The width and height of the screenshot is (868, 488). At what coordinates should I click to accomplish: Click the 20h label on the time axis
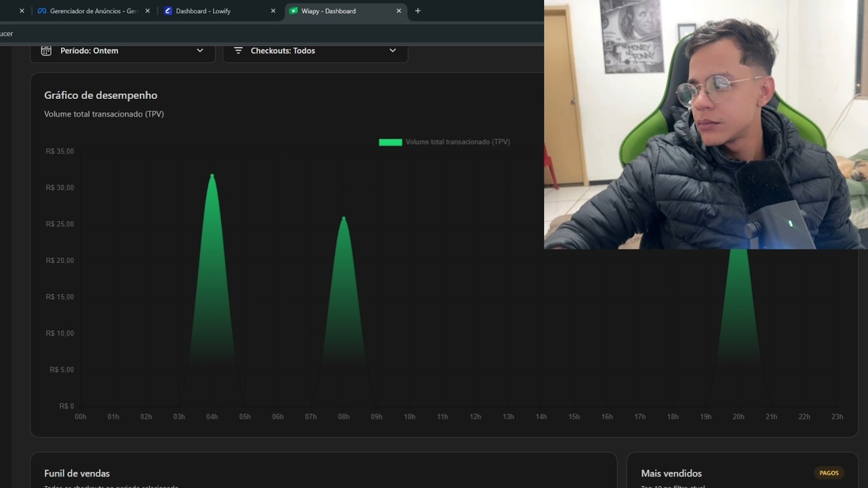[738, 417]
